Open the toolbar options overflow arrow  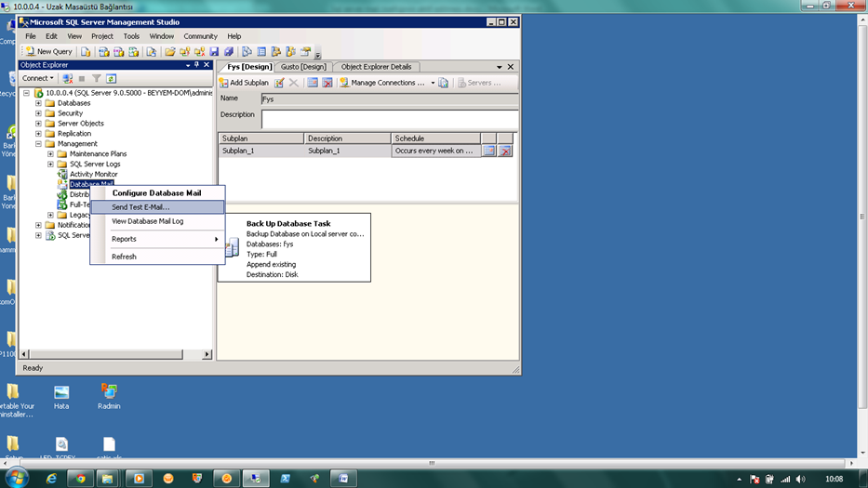(x=318, y=53)
